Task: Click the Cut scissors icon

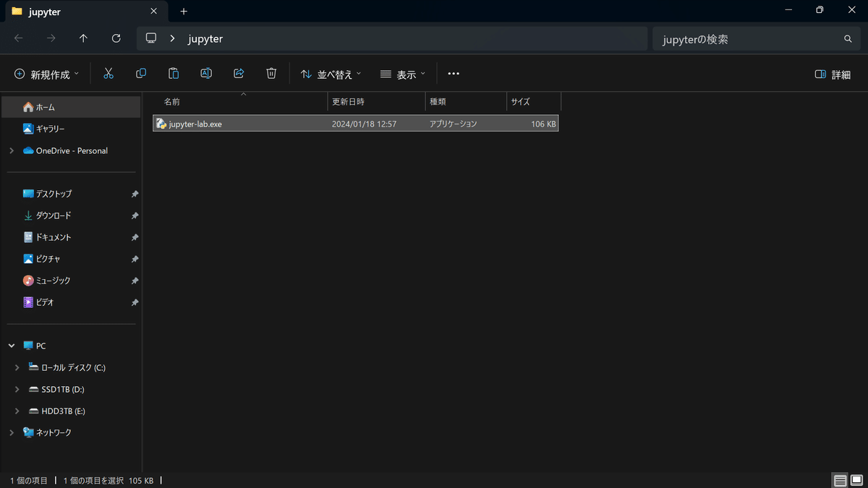Action: point(109,74)
